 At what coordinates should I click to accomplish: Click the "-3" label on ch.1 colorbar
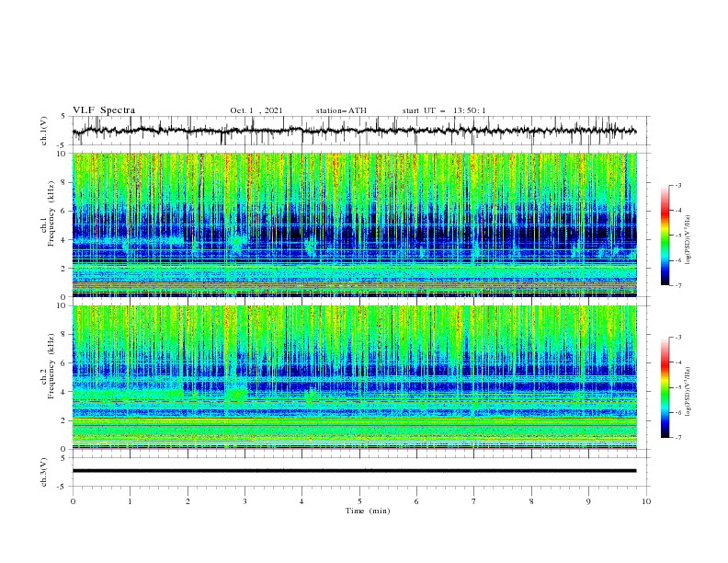point(677,185)
